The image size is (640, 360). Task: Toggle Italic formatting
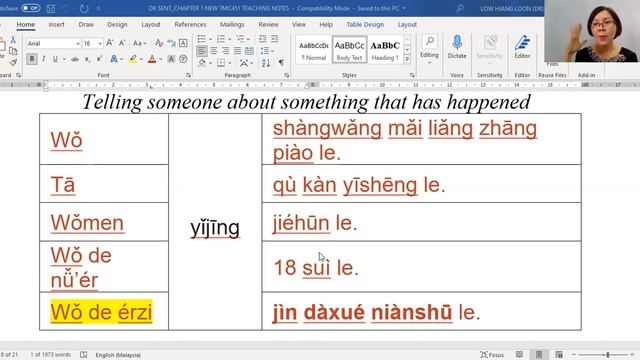click(44, 59)
